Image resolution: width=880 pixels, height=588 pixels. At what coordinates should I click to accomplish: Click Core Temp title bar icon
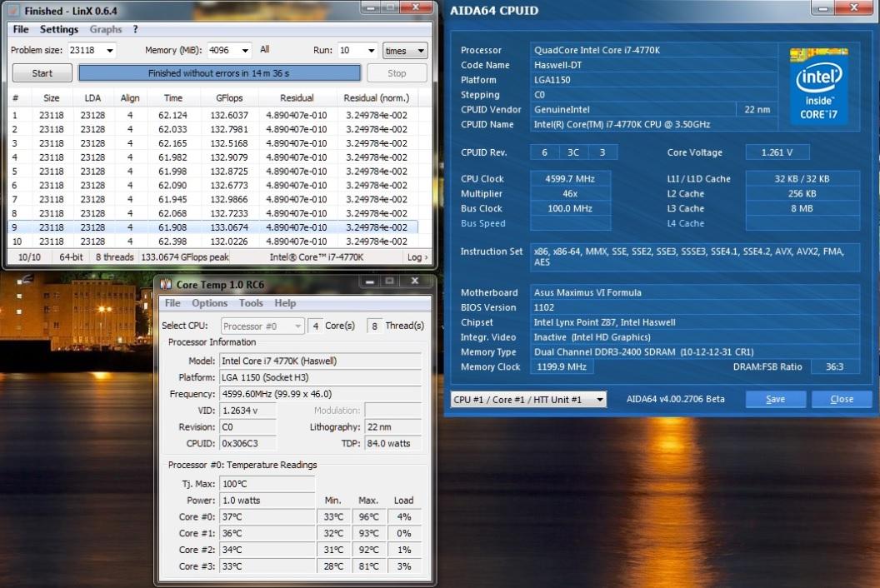(x=166, y=285)
